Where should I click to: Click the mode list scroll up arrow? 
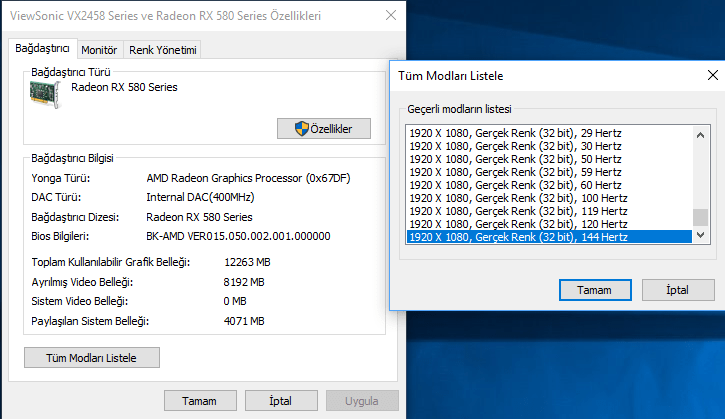point(700,135)
